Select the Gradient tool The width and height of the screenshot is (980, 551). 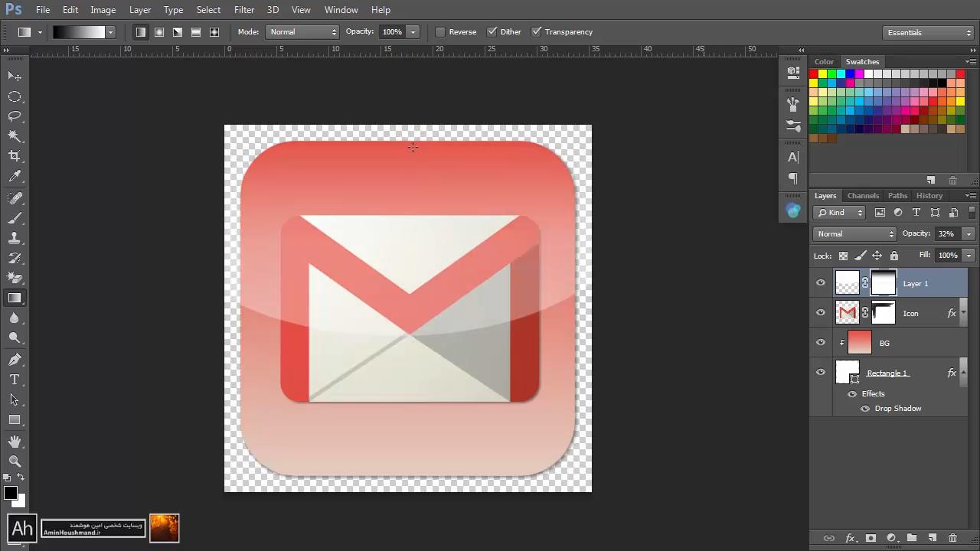[x=15, y=298]
